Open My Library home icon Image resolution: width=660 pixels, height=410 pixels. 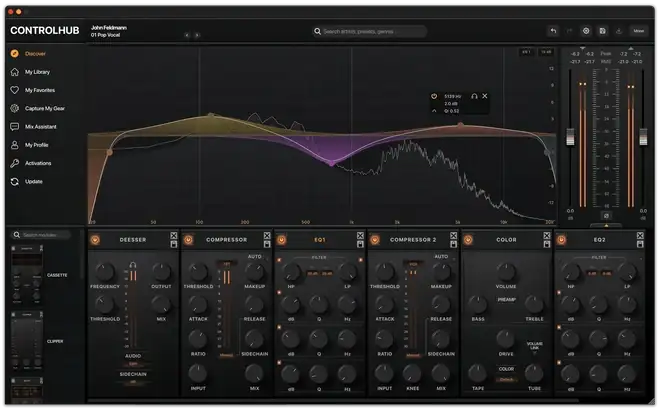15,72
